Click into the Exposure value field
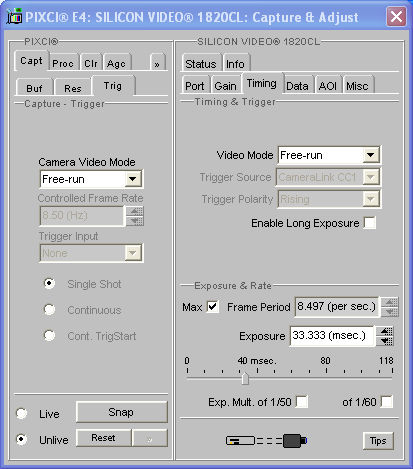 click(331, 336)
